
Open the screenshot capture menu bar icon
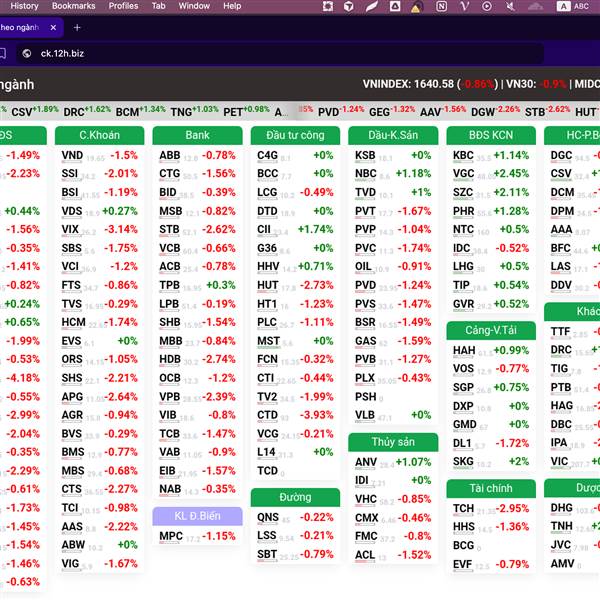(328, 6)
